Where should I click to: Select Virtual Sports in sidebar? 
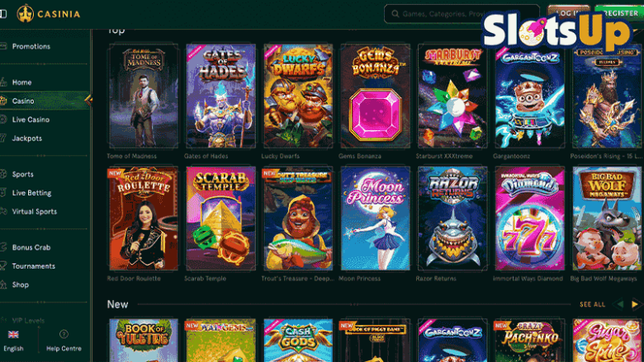[35, 212]
